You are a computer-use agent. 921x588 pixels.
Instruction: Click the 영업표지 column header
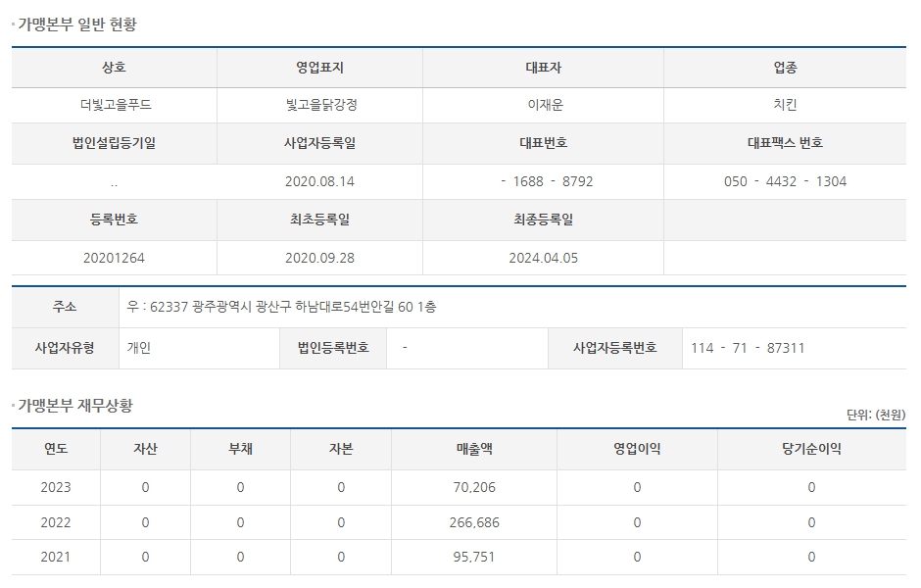click(319, 68)
